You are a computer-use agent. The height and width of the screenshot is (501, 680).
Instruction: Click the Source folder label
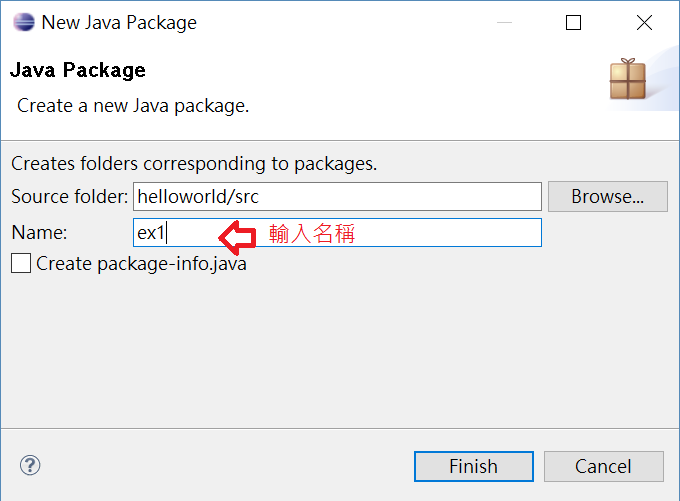(69, 196)
